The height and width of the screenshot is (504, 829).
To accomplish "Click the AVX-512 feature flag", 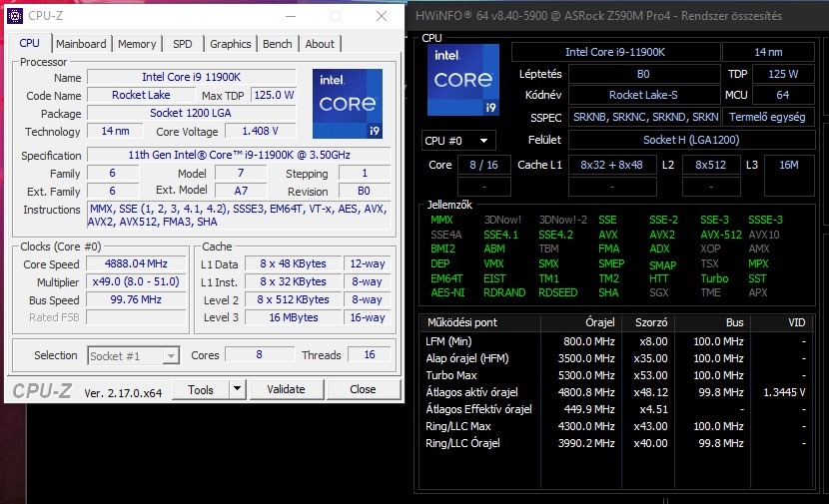I will (721, 235).
